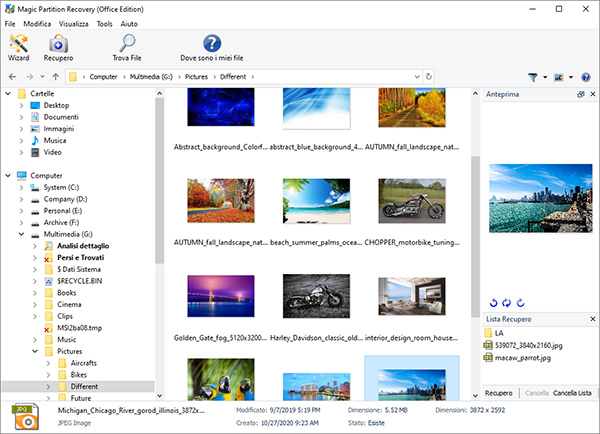Screen dimensions: 600x434
Task: Select LA folder in recovery list
Action: click(499, 333)
